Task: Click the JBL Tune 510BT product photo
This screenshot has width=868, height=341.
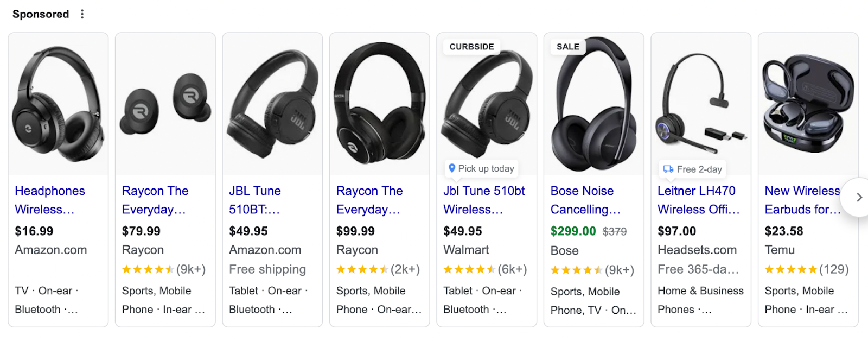Action: (272, 103)
